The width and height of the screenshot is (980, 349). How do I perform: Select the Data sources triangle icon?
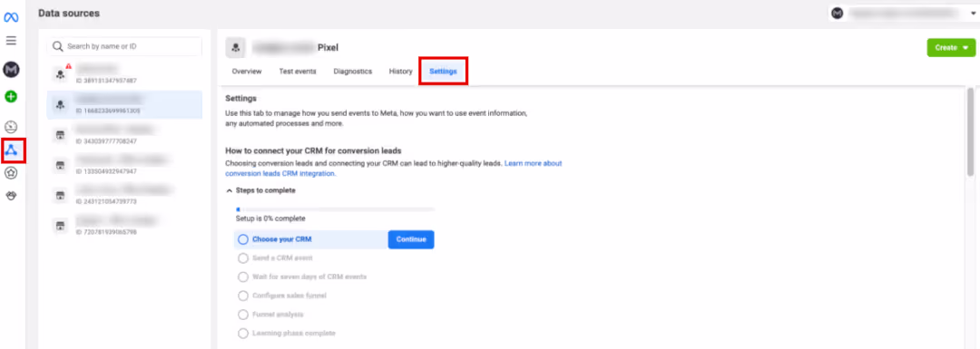pyautogui.click(x=12, y=150)
